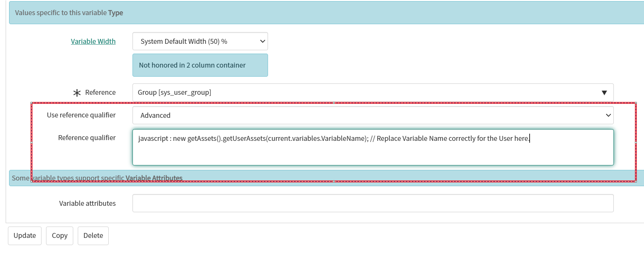Click the Delete button
Screen dimensions: 644x273
93,236
